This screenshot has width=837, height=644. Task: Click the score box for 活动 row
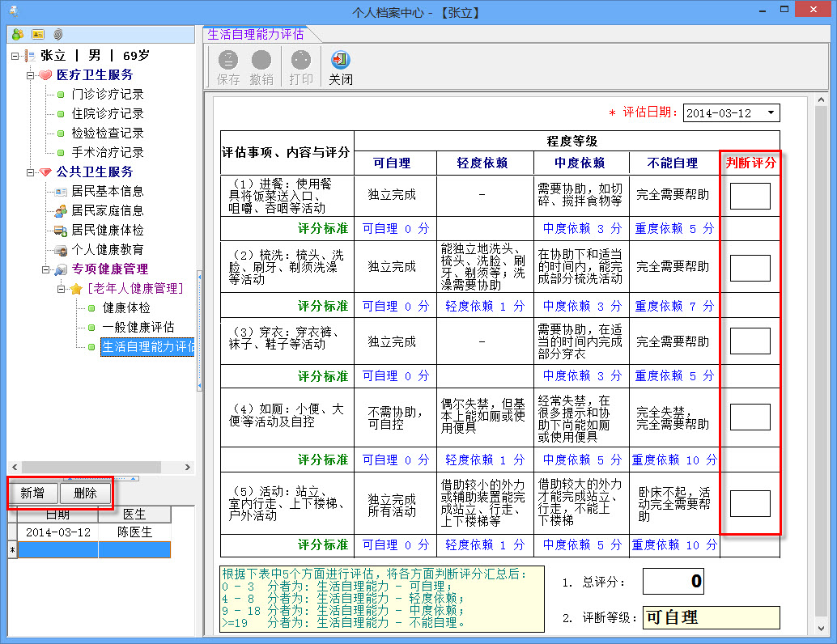750,503
